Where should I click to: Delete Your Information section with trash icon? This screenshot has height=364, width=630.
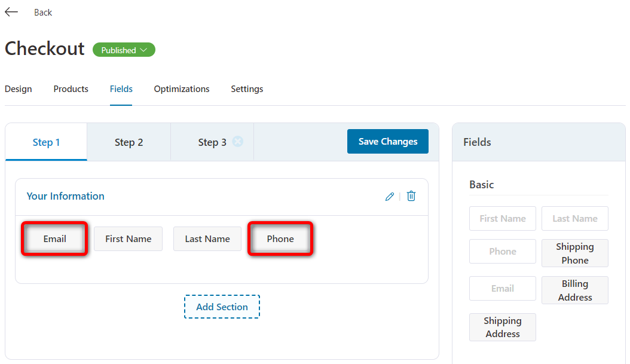click(x=411, y=196)
